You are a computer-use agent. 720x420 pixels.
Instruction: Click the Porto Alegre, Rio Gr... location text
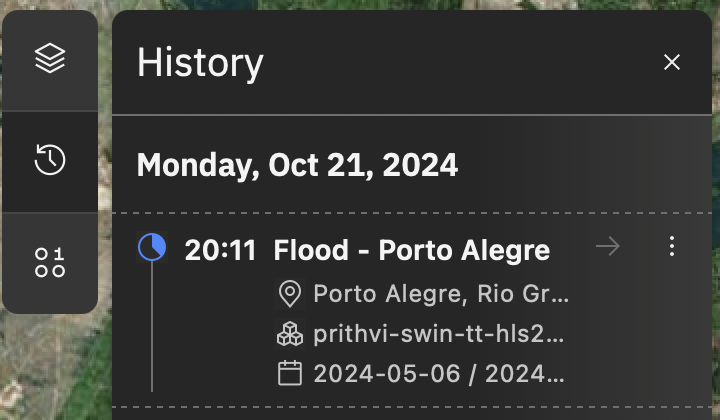point(440,294)
